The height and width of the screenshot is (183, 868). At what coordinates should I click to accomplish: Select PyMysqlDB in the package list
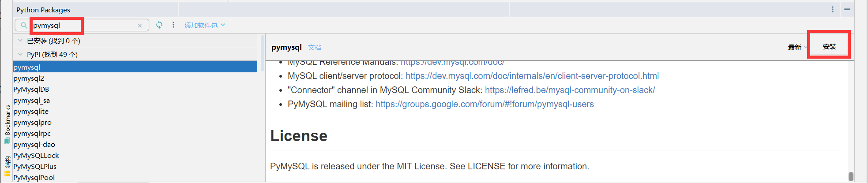coord(31,90)
